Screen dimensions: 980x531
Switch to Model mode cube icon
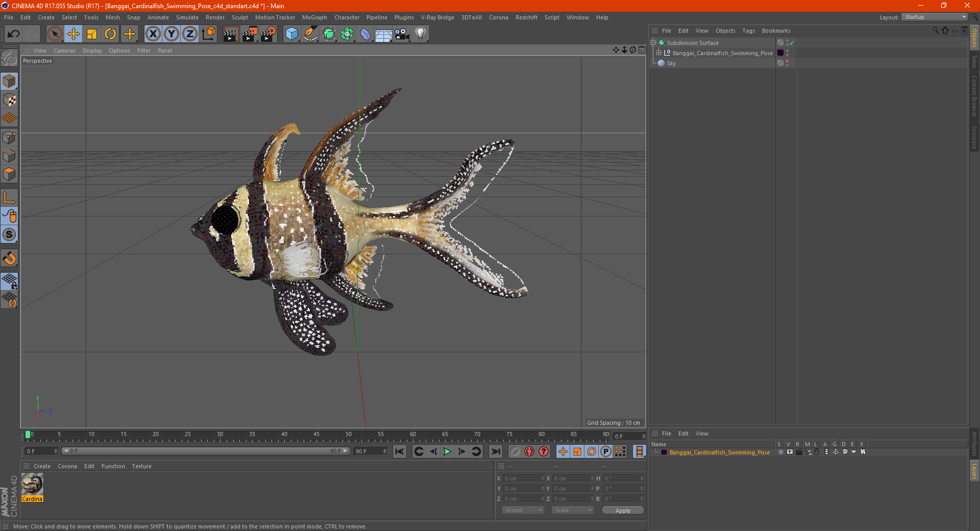pos(9,81)
